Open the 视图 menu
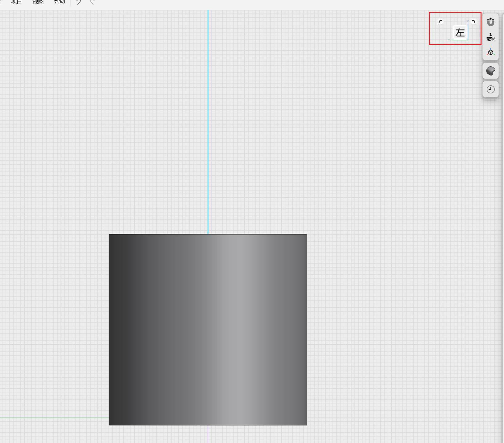 pos(38,2)
